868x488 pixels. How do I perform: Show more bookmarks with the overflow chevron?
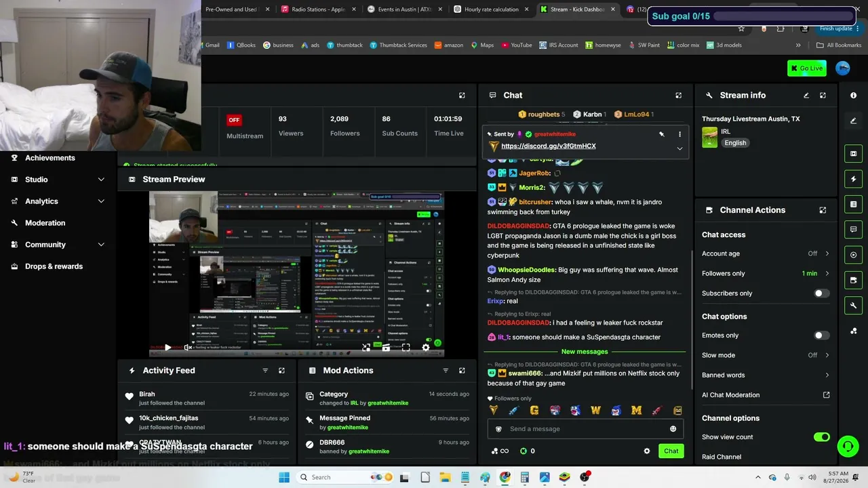798,45
